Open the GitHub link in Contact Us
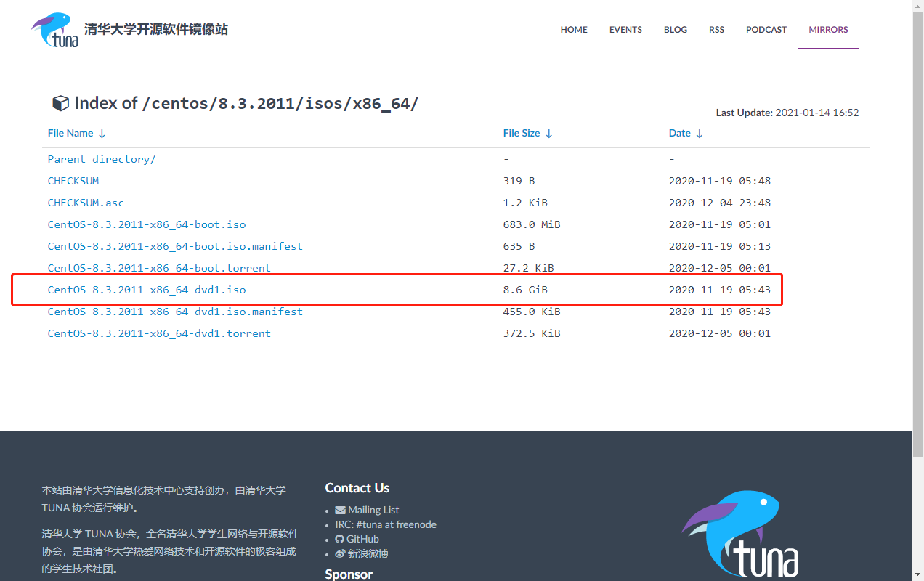This screenshot has height=581, width=924. [x=362, y=539]
